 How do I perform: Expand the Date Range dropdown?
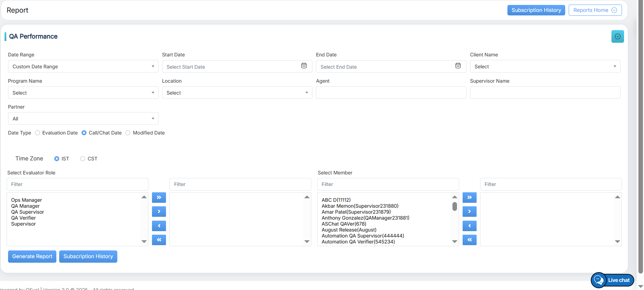pos(83,67)
